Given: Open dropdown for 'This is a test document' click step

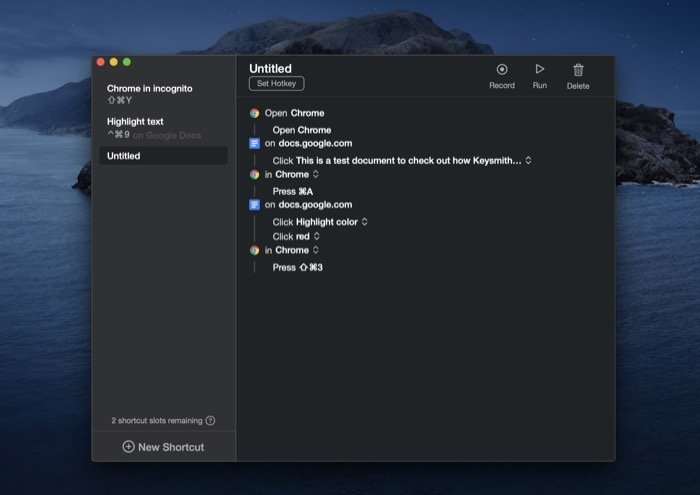Looking at the screenshot, I should 528,160.
